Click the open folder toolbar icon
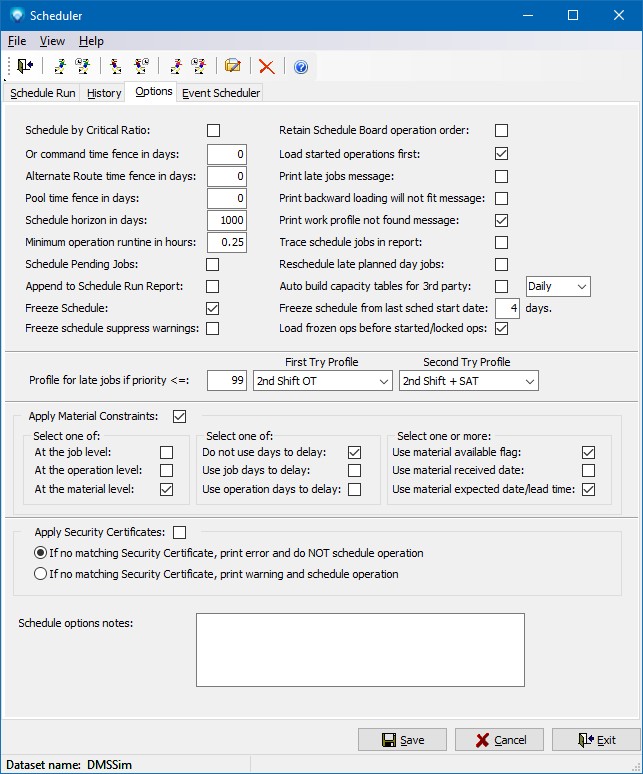The height and width of the screenshot is (774, 643). tap(233, 66)
